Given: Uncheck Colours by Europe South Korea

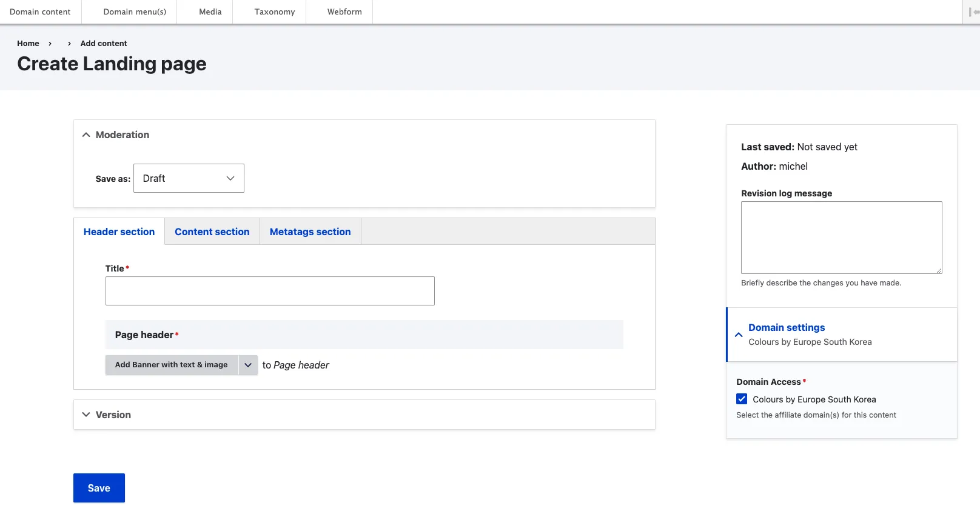Looking at the screenshot, I should (x=742, y=399).
